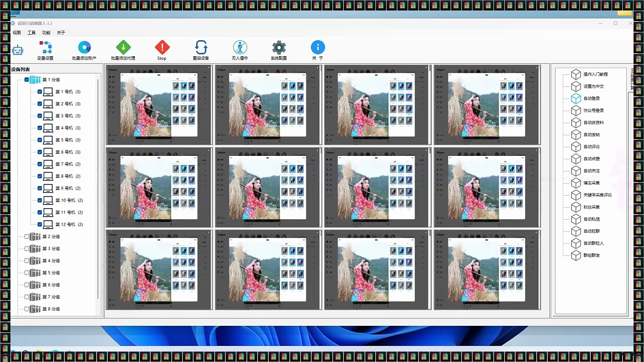Hit the red Stop toolbar icon
This screenshot has width=644, height=362.
(162, 48)
